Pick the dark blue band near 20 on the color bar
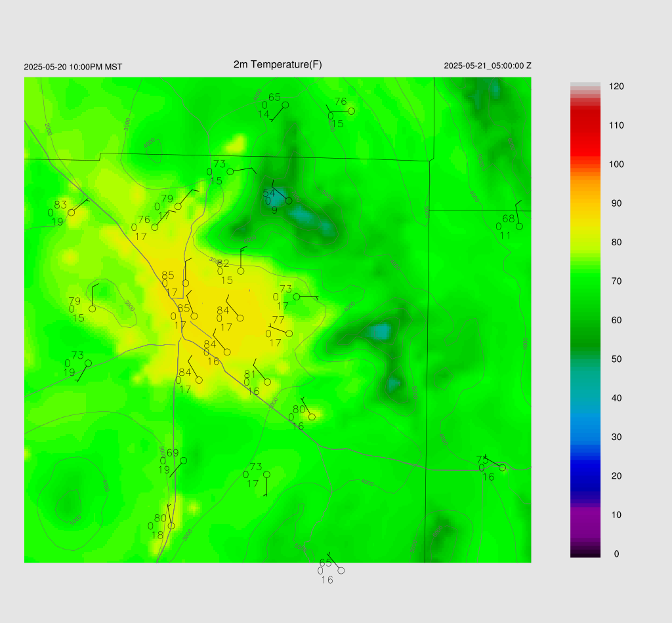672x623 pixels. point(585,476)
